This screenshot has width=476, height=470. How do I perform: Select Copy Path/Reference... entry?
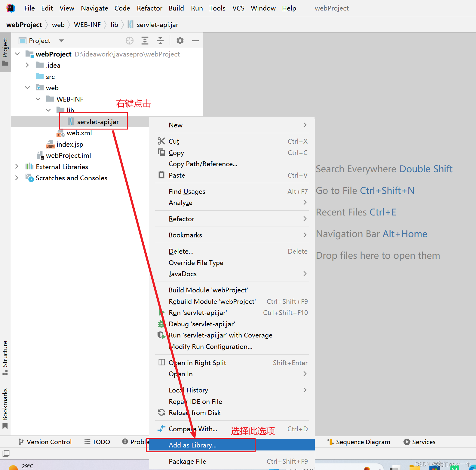tap(232, 164)
